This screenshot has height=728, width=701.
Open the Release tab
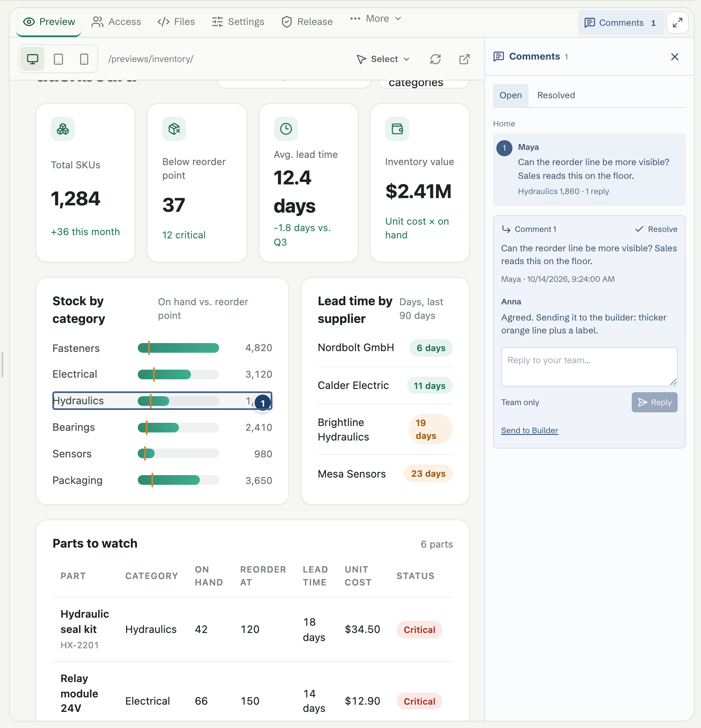(307, 22)
